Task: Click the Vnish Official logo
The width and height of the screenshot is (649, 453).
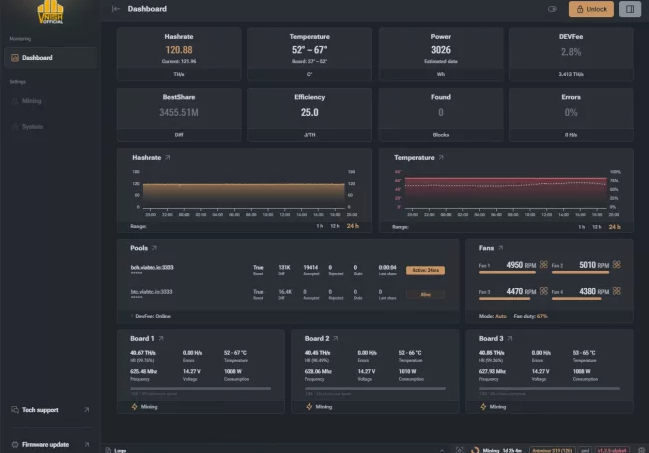Action: [x=50, y=12]
